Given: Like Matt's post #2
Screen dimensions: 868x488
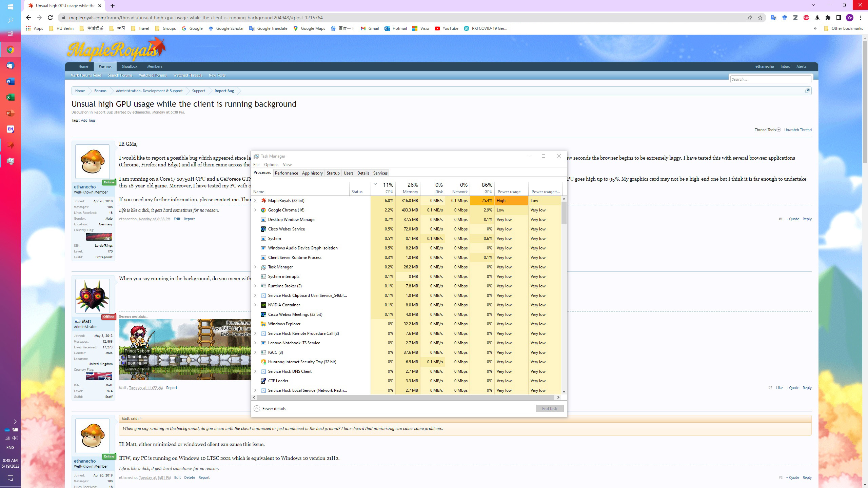Looking at the screenshot, I should tap(779, 388).
